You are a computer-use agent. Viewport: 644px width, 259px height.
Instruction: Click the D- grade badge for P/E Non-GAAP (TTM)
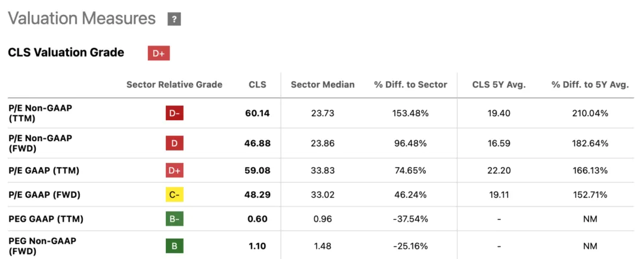(175, 113)
